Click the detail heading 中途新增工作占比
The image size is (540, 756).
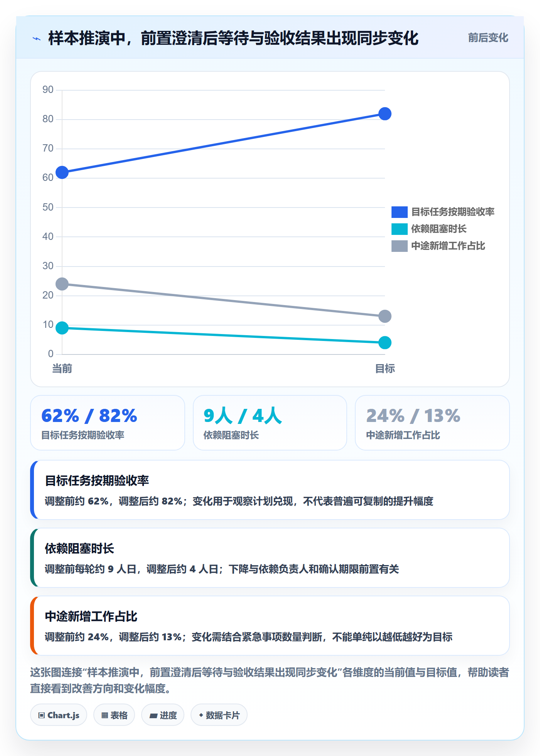point(91,616)
